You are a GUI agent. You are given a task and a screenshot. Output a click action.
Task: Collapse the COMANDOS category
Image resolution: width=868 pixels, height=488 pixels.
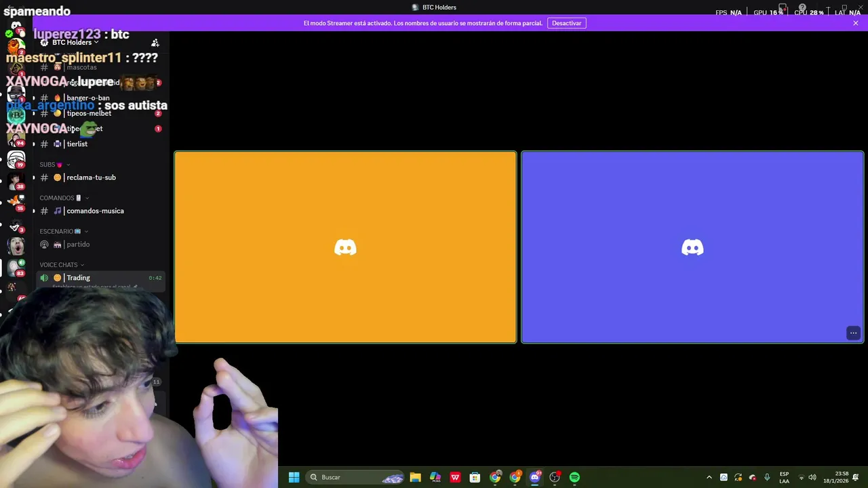(x=64, y=198)
